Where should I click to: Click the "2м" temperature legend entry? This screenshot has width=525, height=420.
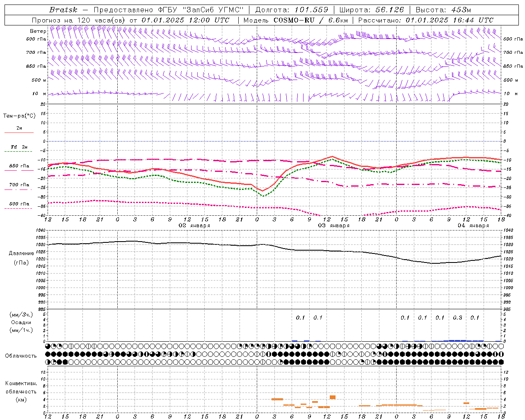click(x=19, y=128)
